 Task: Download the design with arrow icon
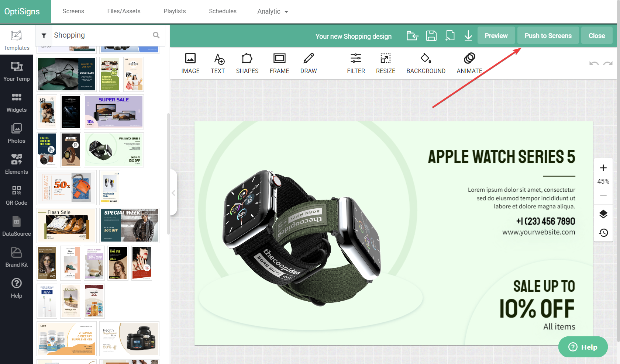click(x=468, y=36)
